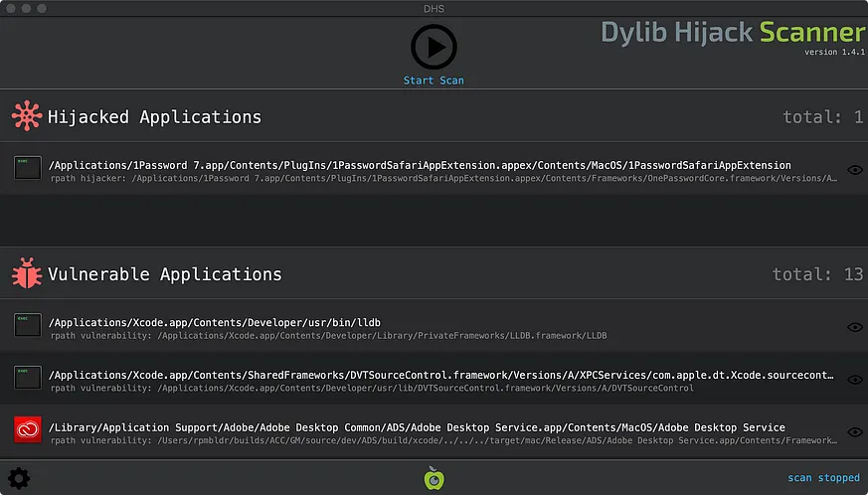Click the hijacked total: 1 count

tap(822, 117)
